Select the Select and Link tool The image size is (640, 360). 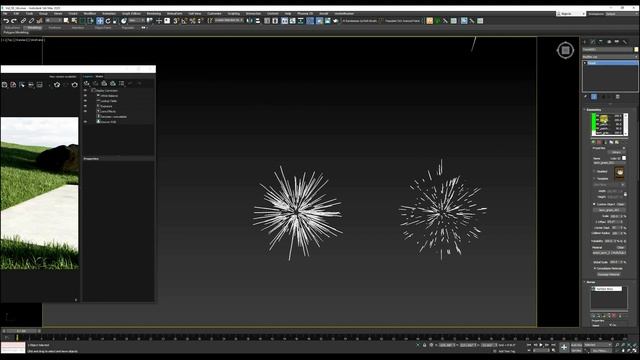[23, 21]
